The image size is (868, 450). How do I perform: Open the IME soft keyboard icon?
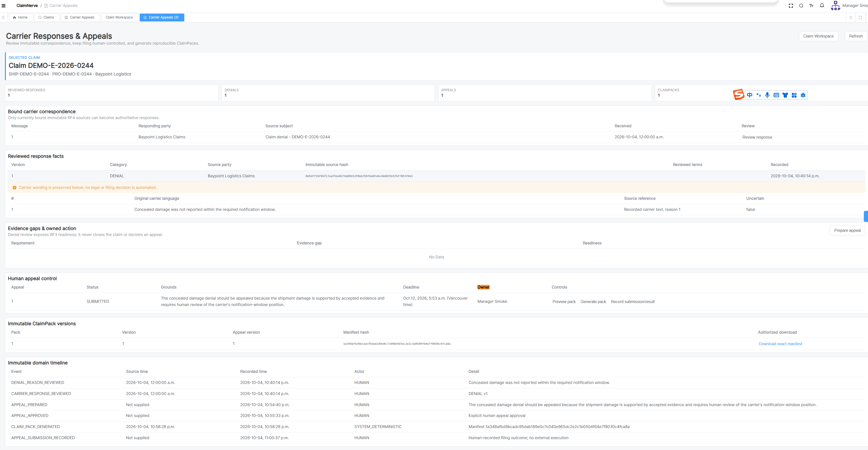click(x=776, y=95)
